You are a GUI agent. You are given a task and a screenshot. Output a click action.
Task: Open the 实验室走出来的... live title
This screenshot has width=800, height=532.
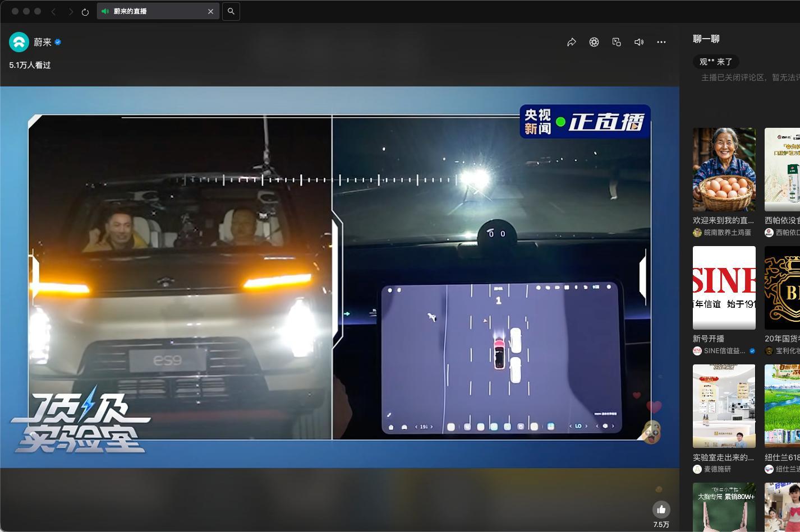point(723,457)
